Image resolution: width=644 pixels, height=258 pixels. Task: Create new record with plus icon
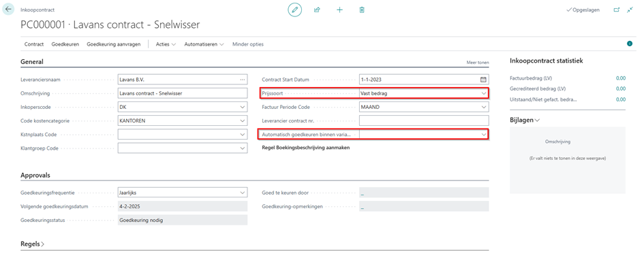click(339, 10)
